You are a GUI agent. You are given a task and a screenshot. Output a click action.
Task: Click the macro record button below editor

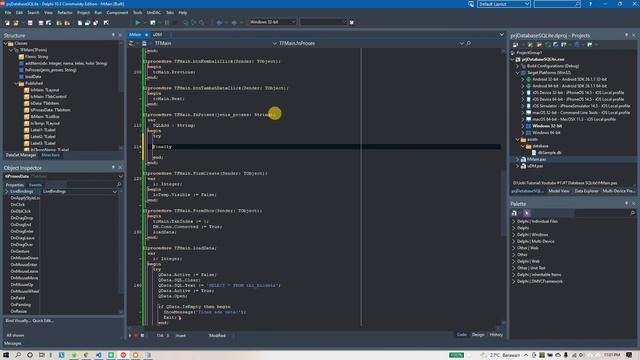(x=136, y=336)
